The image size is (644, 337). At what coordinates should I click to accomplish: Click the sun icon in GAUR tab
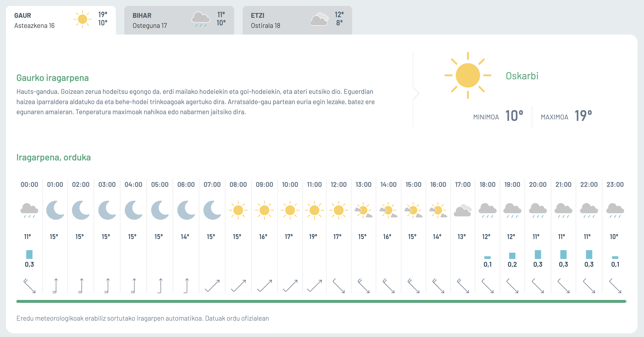82,19
